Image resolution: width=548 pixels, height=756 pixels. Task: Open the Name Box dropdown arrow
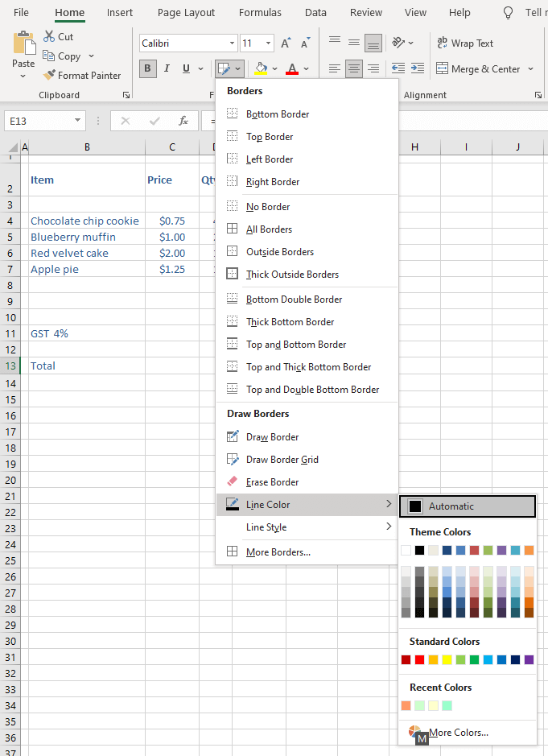coord(78,121)
